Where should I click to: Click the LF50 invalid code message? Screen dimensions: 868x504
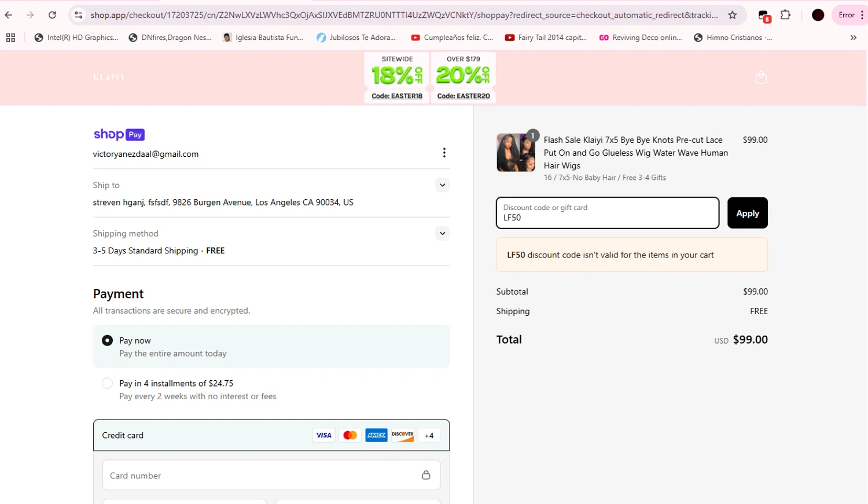coord(632,255)
